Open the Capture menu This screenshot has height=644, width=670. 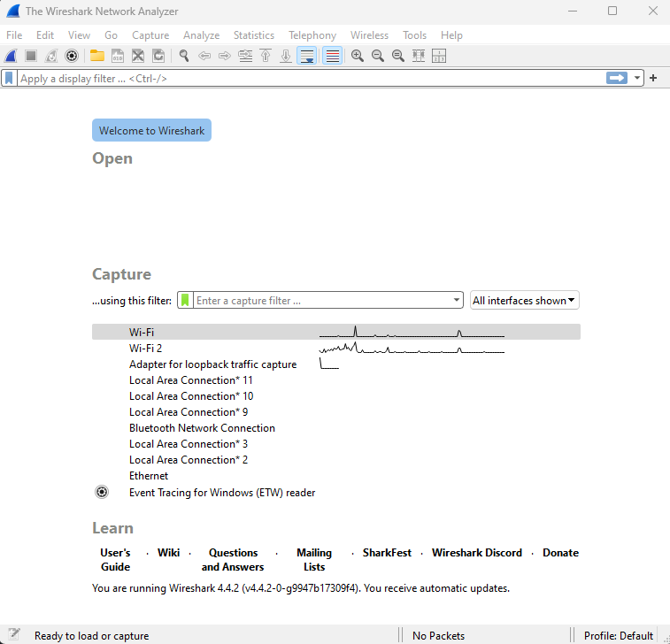click(x=150, y=35)
